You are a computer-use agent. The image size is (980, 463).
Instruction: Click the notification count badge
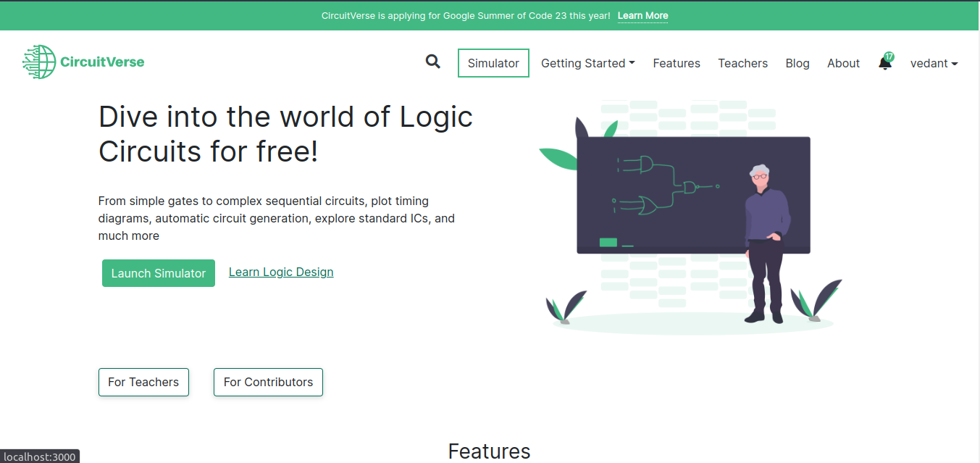(x=889, y=56)
